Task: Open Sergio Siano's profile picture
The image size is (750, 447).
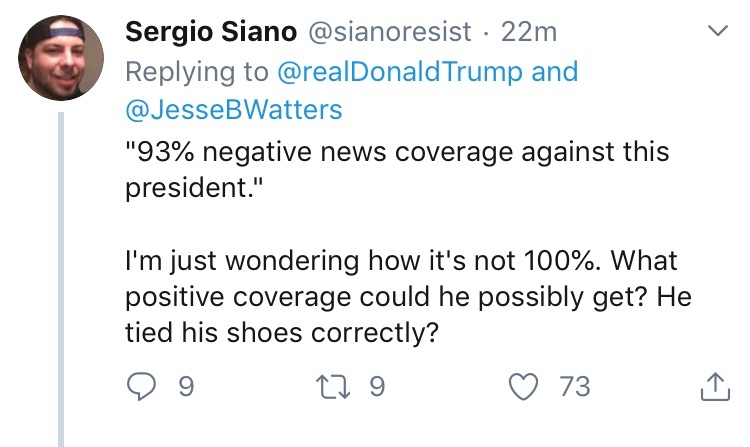Action: (x=62, y=57)
